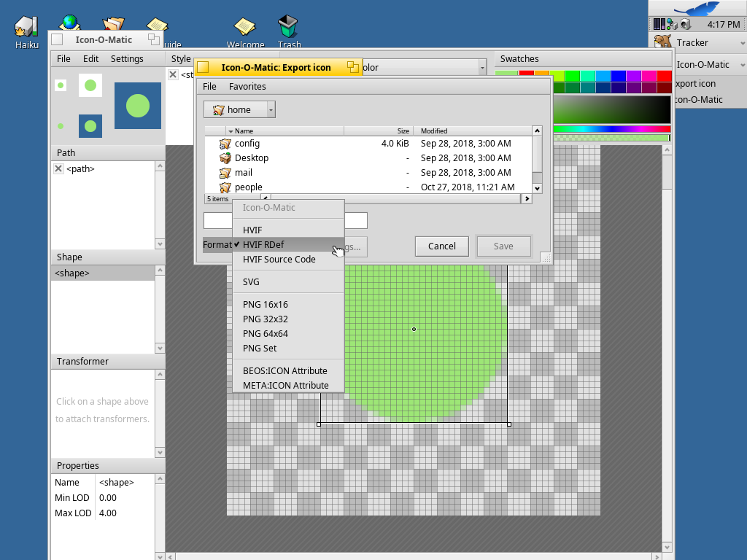Click the Size column header
Image resolution: width=747 pixels, height=560 pixels.
tap(379, 131)
